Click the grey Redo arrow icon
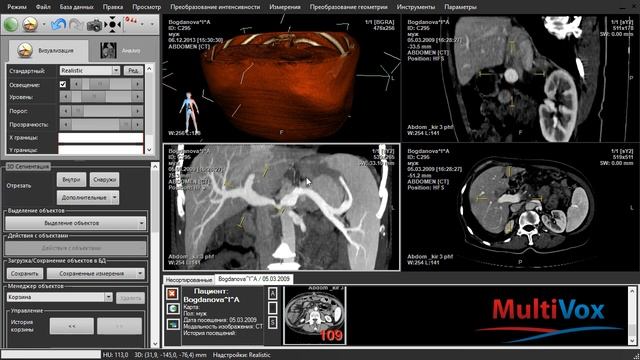640x360 pixels. click(76, 24)
